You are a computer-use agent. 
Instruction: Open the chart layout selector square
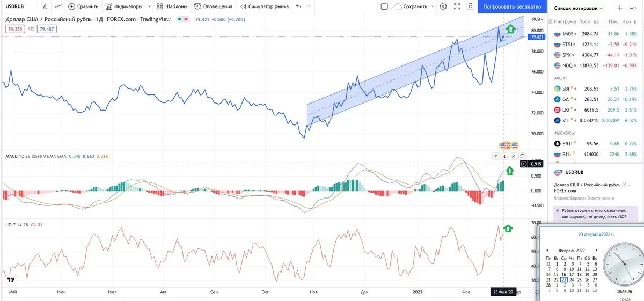tap(384, 6)
